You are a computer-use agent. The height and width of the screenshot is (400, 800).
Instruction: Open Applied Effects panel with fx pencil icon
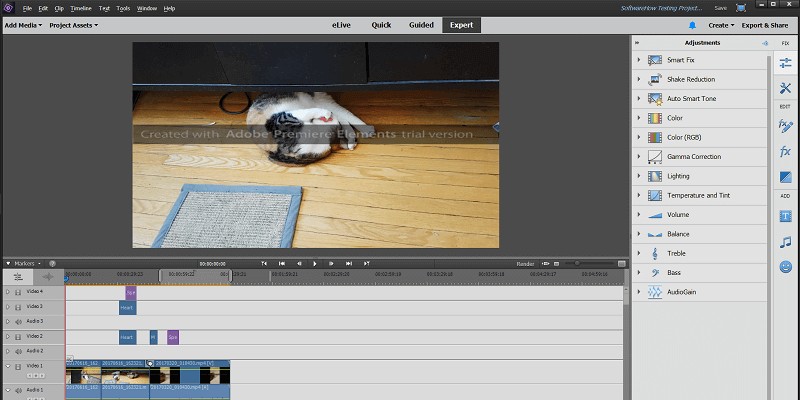[x=785, y=126]
